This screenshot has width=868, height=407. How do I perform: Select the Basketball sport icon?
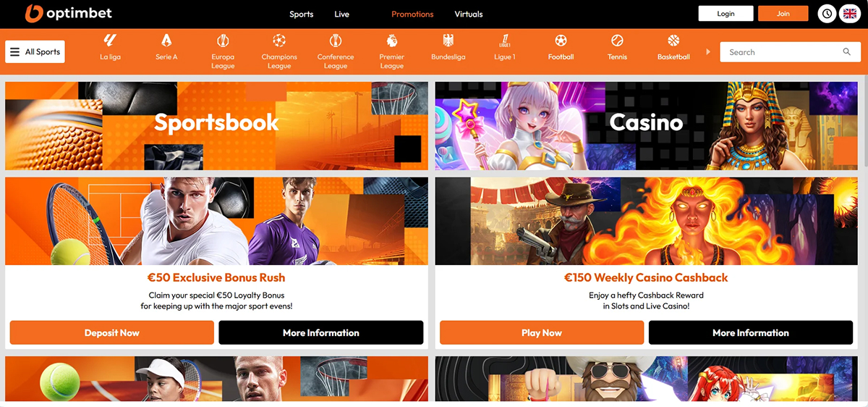pyautogui.click(x=673, y=41)
